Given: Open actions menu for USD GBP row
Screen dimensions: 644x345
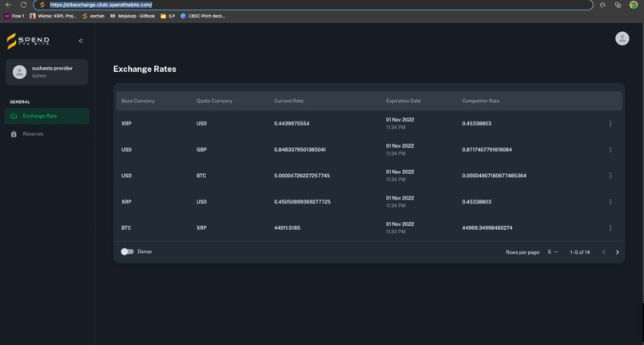Looking at the screenshot, I should click(x=610, y=149).
